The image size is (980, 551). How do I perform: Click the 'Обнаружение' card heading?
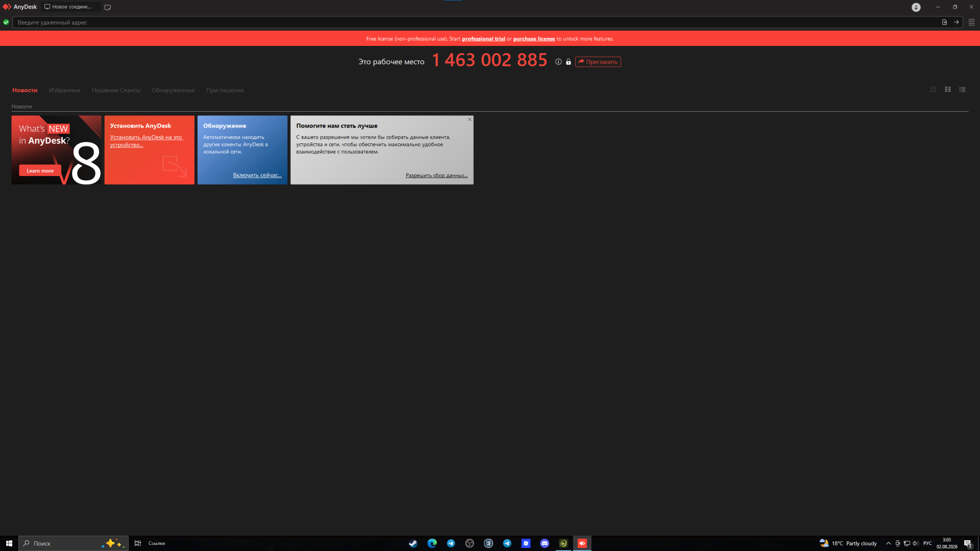[225, 126]
